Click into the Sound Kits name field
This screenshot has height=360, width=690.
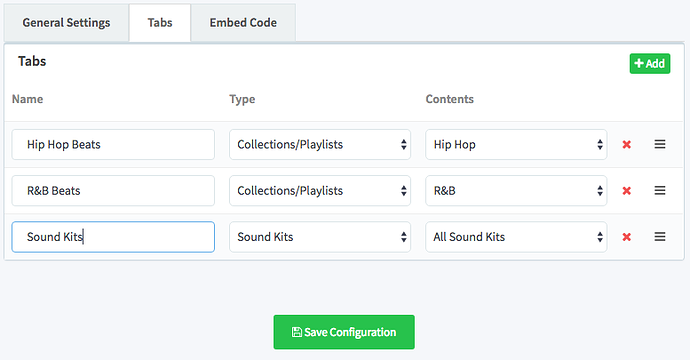tap(113, 237)
